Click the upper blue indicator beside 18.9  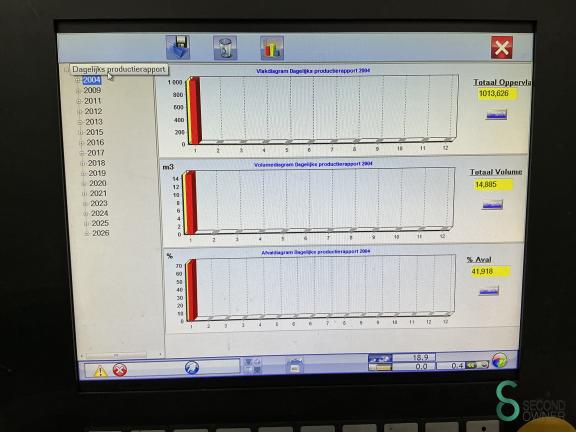point(380,358)
